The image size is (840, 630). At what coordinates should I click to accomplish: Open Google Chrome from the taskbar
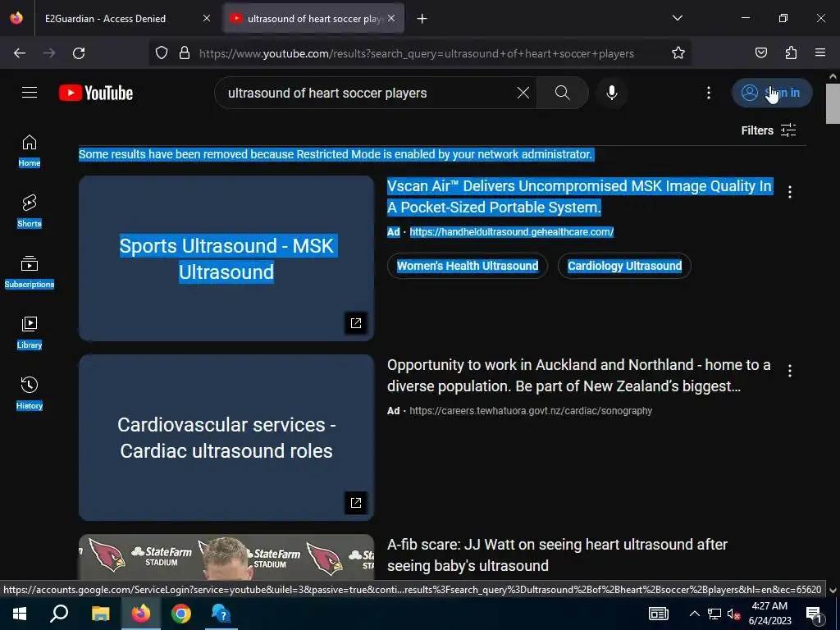click(x=181, y=614)
